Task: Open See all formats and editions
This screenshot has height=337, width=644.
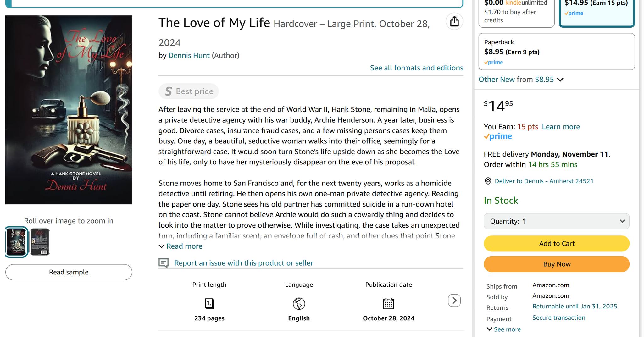Action: tap(416, 68)
